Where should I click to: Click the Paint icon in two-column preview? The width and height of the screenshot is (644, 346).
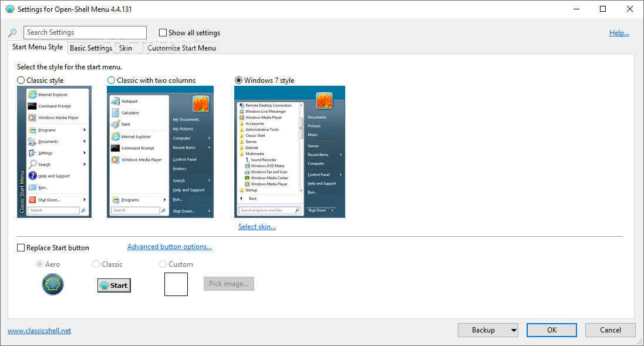(117, 124)
